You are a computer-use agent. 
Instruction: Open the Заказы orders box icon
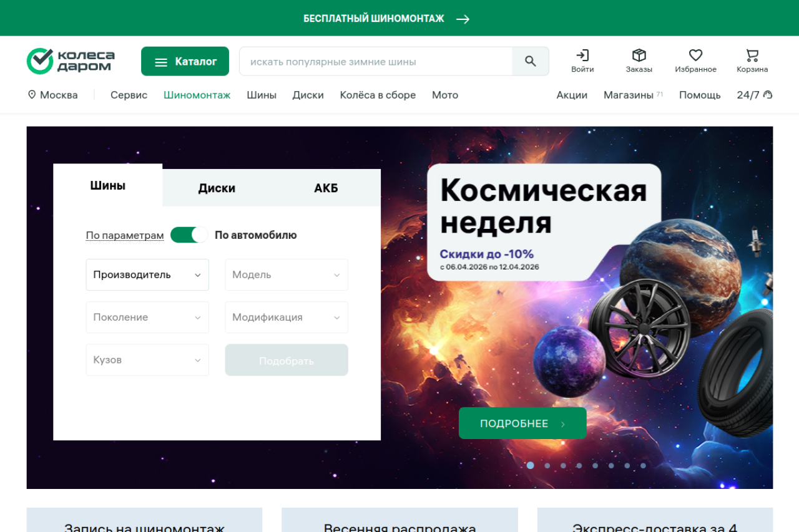639,56
